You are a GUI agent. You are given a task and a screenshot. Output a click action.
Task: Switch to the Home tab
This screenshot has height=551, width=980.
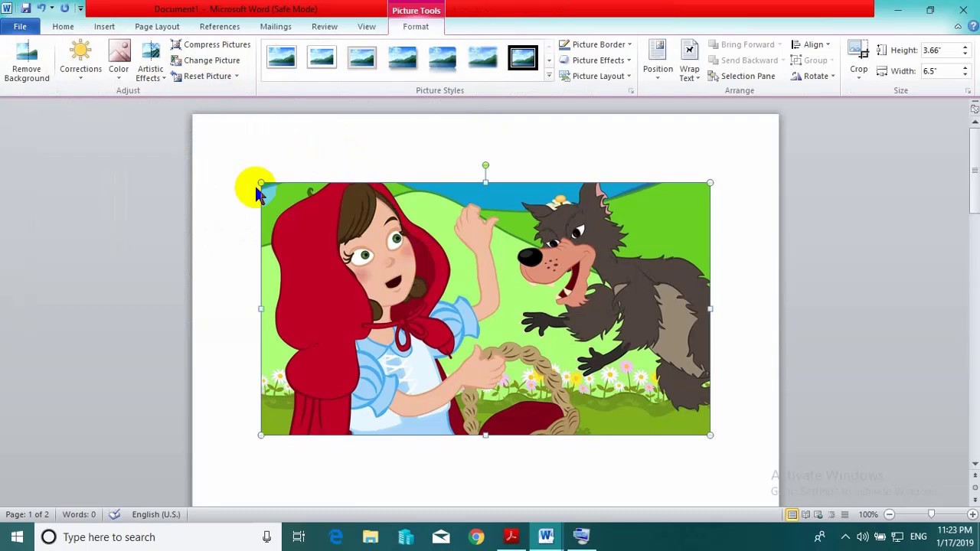(63, 27)
